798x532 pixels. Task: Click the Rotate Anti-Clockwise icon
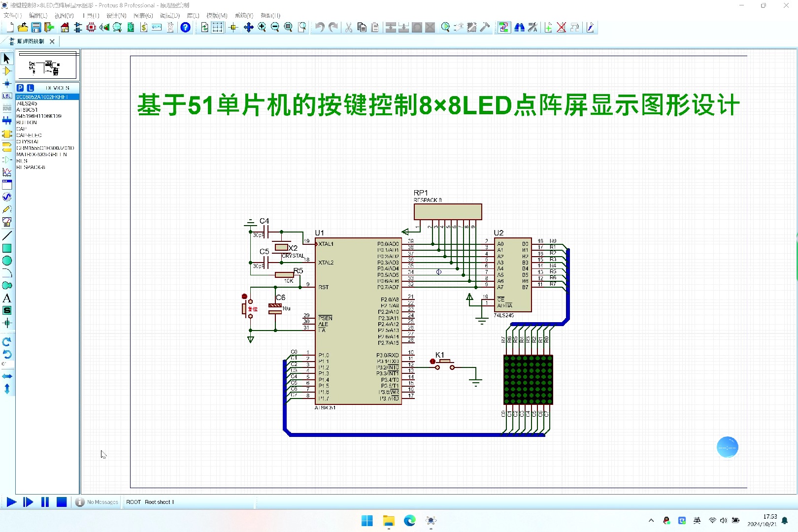(7, 354)
